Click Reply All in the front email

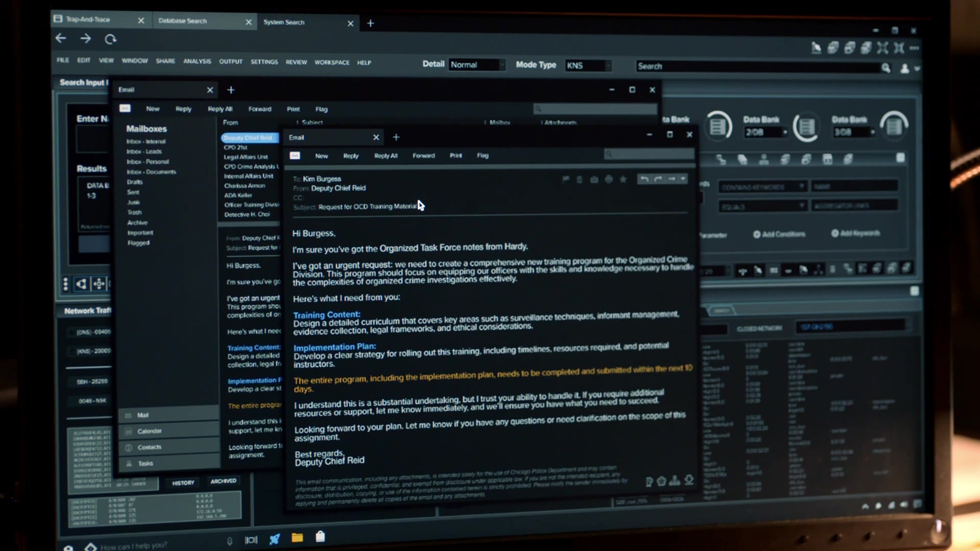[385, 156]
